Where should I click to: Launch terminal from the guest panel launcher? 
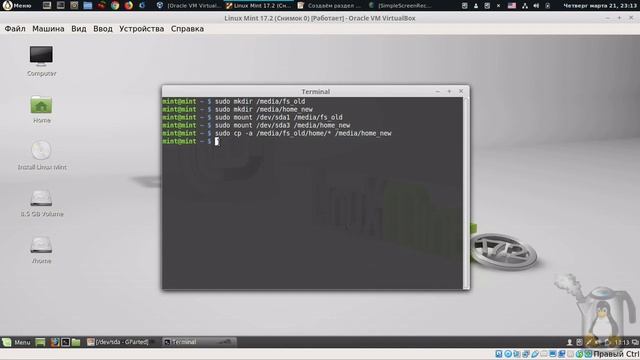pos(65,342)
